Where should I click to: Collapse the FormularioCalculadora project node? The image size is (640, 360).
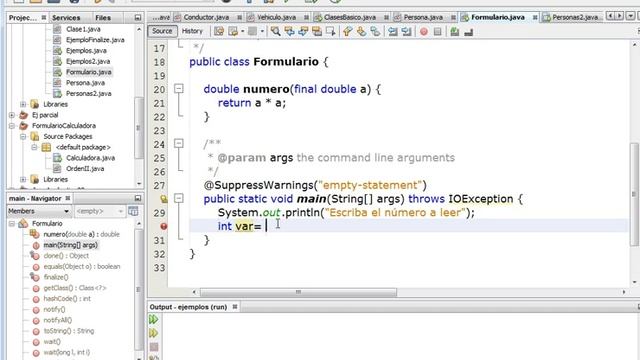coord(12,126)
